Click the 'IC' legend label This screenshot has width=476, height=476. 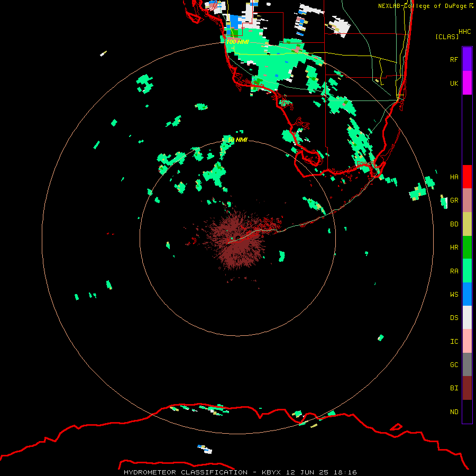click(454, 342)
